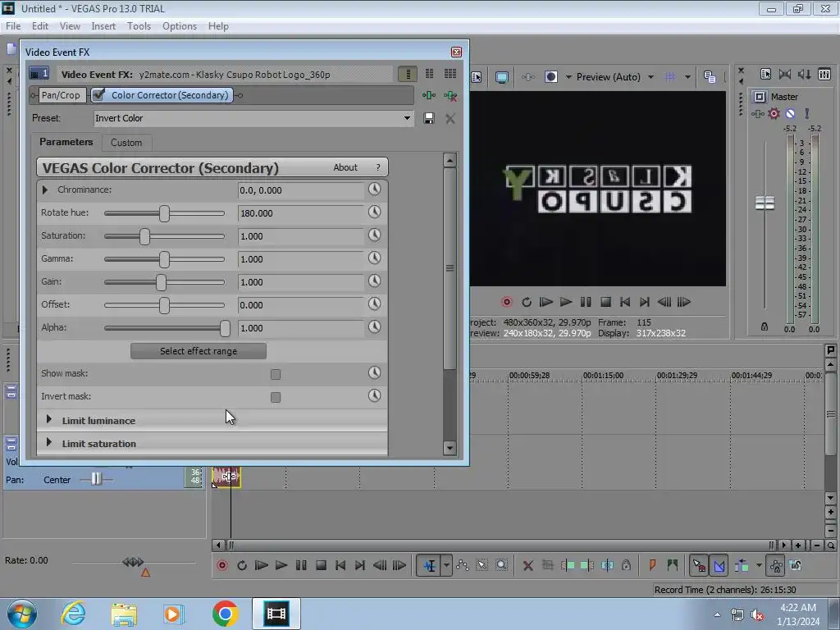
Task: Remove selected plug-in from chain
Action: pos(450,95)
